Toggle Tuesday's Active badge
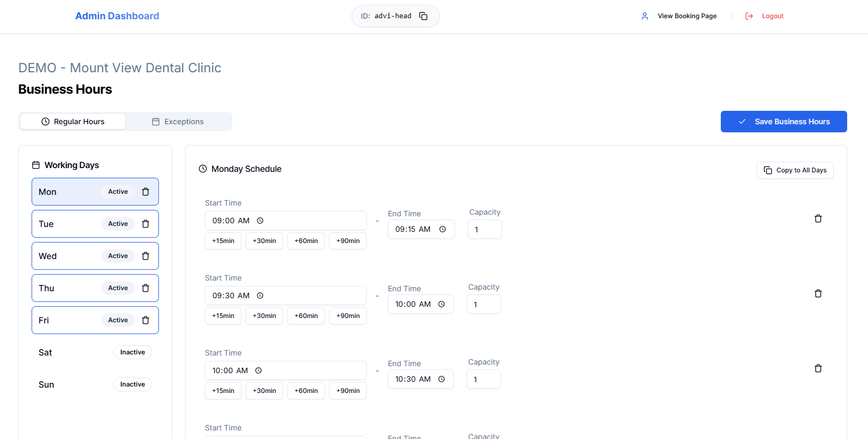 click(118, 224)
